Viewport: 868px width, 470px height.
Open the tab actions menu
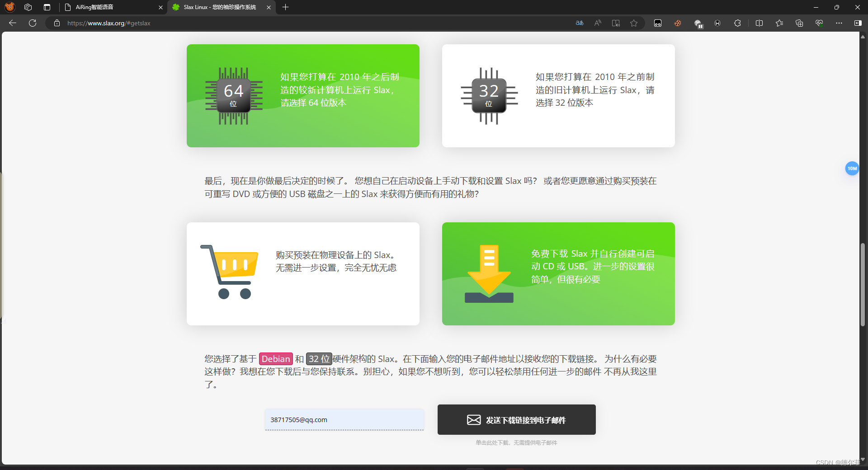click(47, 7)
